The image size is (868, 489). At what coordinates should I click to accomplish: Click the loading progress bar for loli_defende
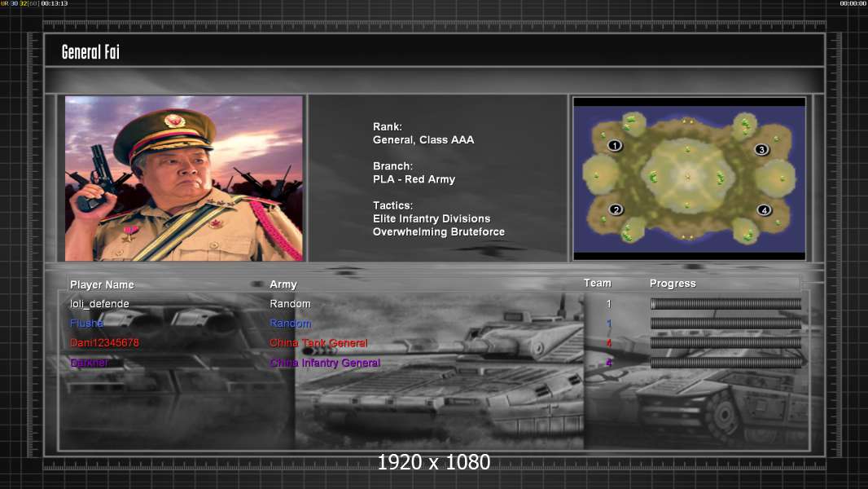pyautogui.click(x=726, y=303)
